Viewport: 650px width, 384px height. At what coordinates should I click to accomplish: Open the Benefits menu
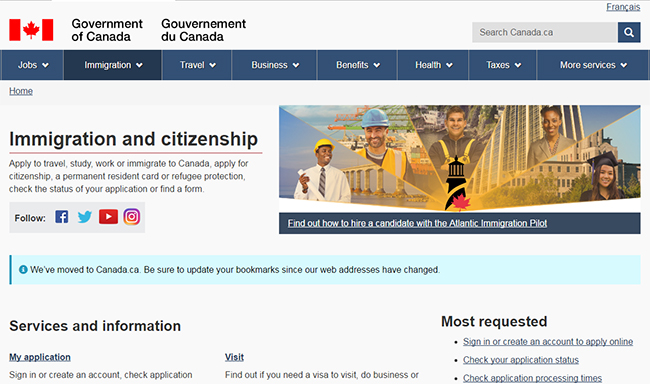click(357, 65)
